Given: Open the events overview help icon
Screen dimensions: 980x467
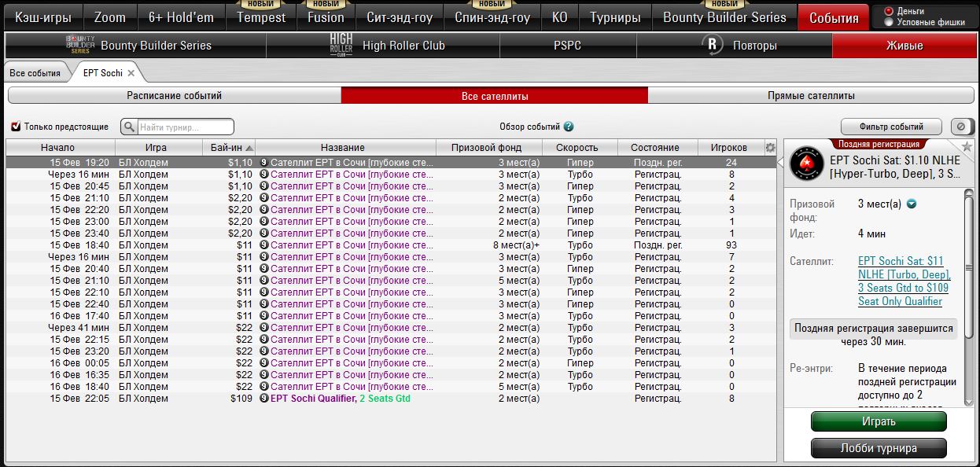Looking at the screenshot, I should coord(569,127).
